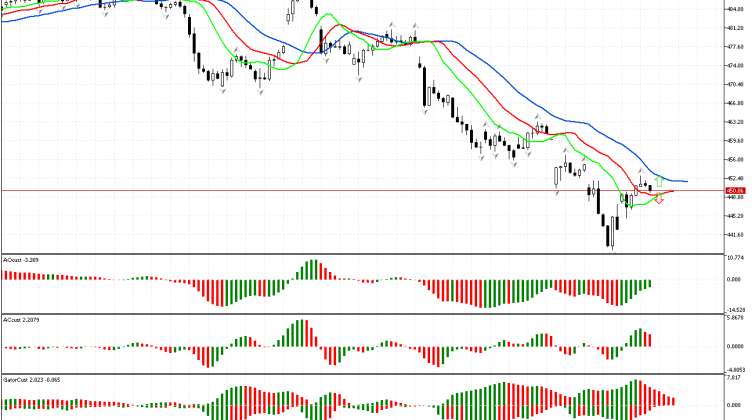Click the red 450.06 price tag
Viewport: 752px width, 420px height.
tap(735, 190)
